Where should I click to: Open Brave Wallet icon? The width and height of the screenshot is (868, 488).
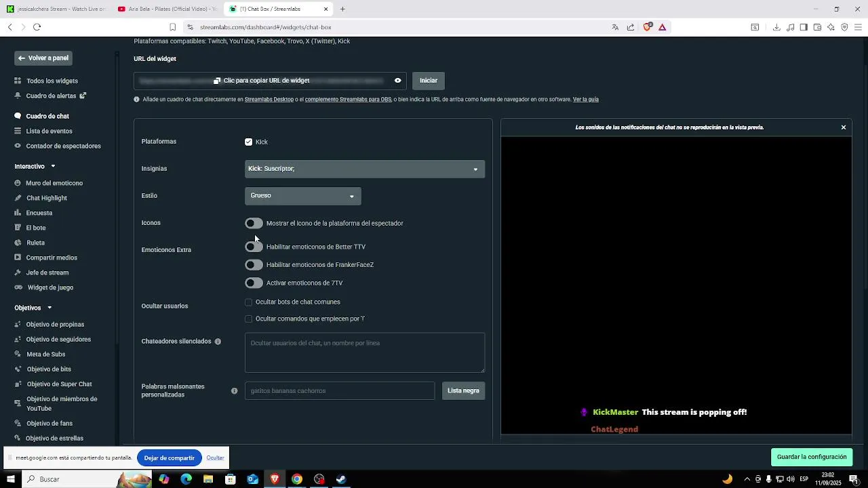817,27
